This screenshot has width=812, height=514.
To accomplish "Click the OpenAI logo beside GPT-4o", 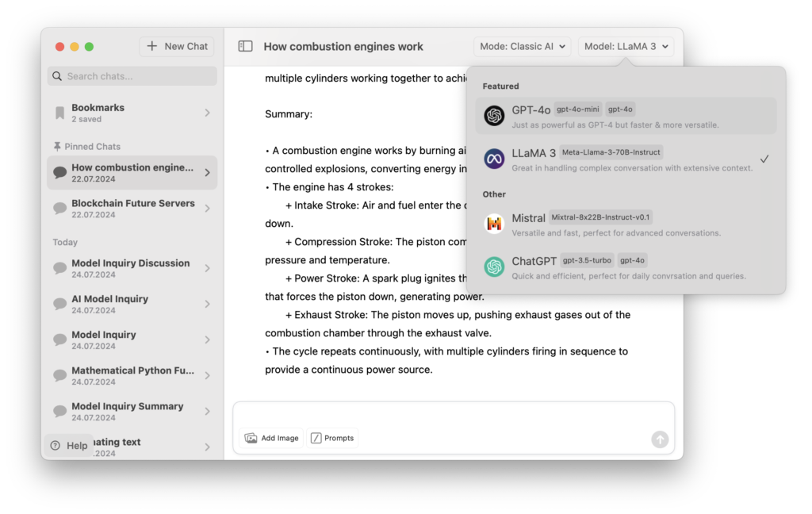I will tap(494, 116).
